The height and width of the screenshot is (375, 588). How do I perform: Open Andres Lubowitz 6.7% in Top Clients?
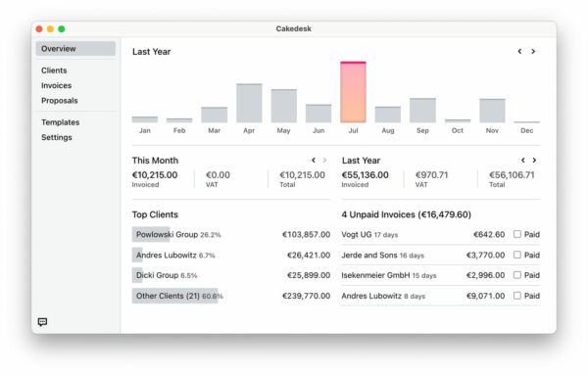(231, 256)
